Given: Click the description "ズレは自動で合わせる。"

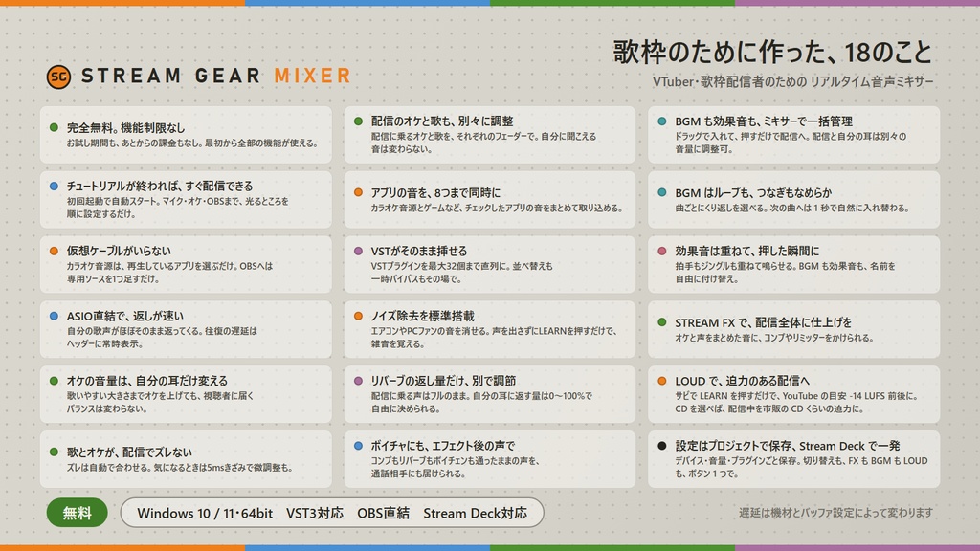Looking at the screenshot, I should point(107,467).
